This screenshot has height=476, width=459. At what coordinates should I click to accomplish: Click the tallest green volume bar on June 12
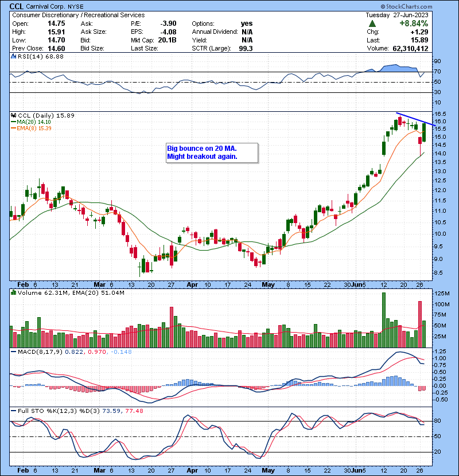[x=384, y=320]
